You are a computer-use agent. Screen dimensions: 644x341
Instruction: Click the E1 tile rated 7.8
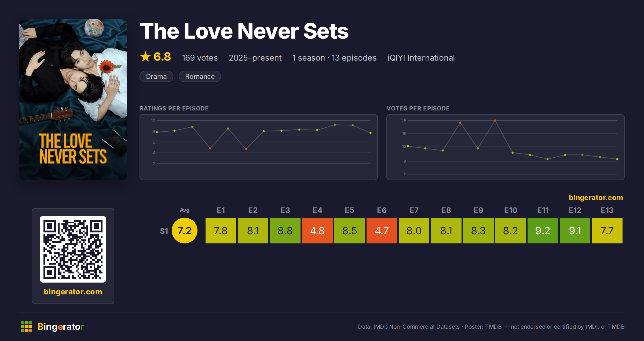click(x=221, y=231)
